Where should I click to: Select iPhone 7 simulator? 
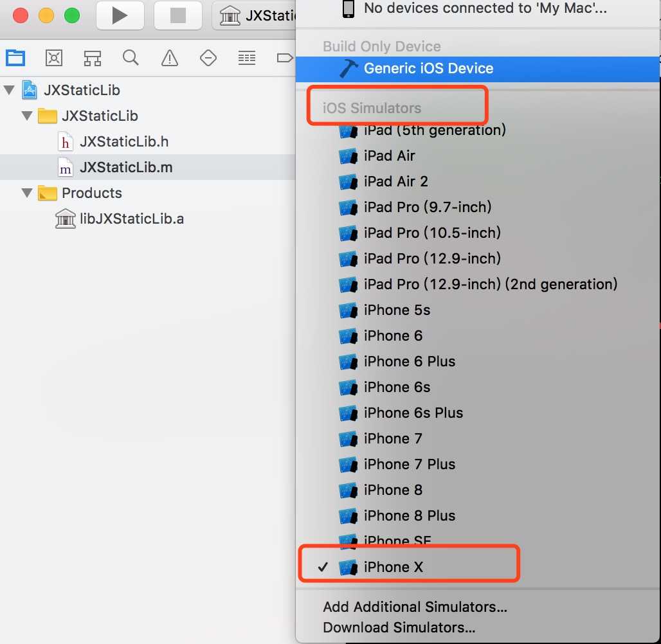pos(478,438)
